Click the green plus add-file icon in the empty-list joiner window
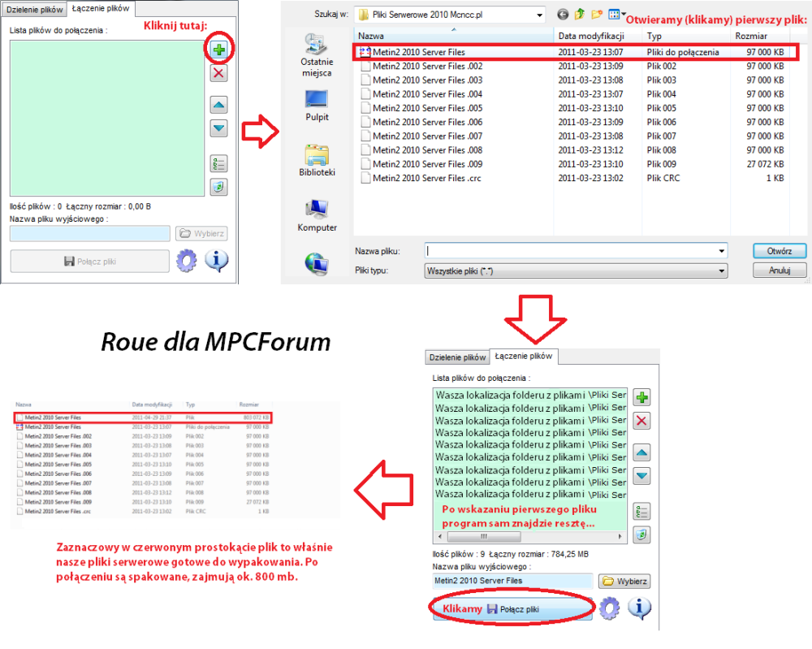The width and height of the screenshot is (812, 649). pyautogui.click(x=219, y=50)
